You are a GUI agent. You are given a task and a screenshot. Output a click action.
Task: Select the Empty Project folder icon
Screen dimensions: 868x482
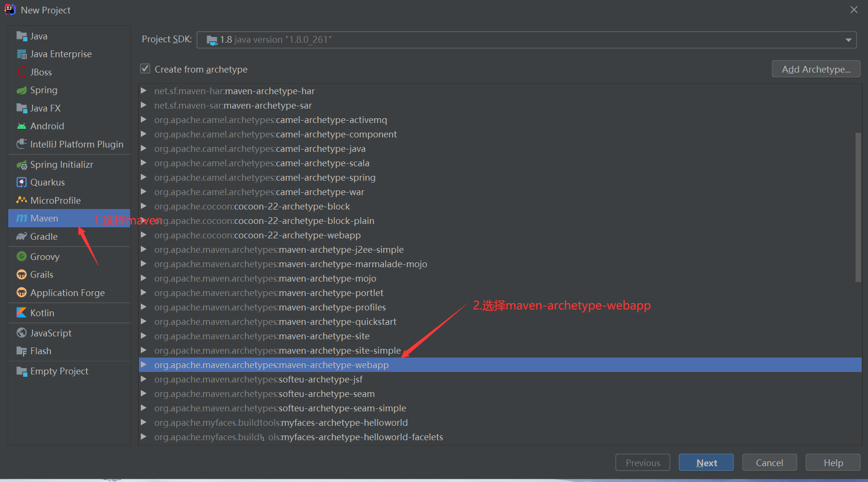tap(22, 371)
